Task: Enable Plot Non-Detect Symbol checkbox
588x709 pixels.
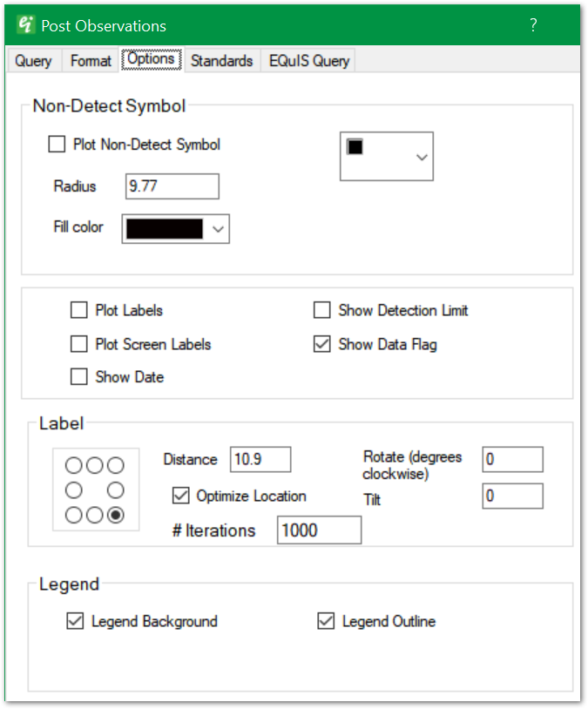Action: click(57, 145)
